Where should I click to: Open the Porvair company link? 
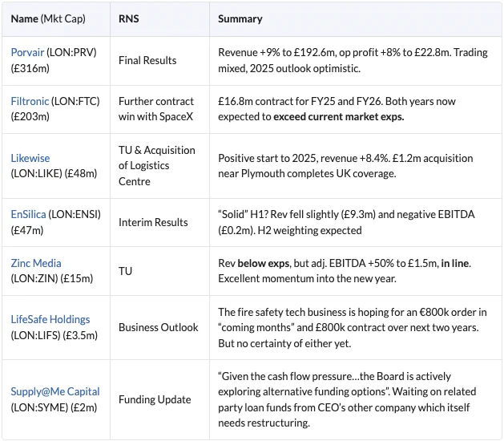click(27, 52)
